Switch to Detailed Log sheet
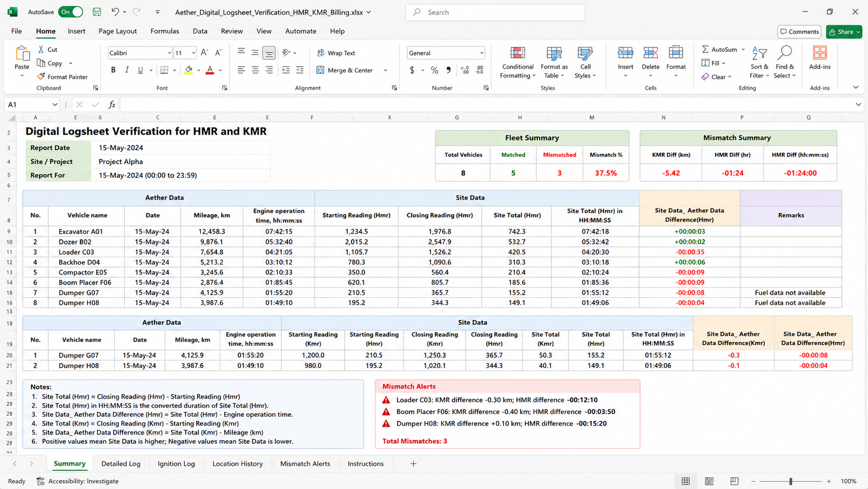The image size is (868, 489). (121, 464)
